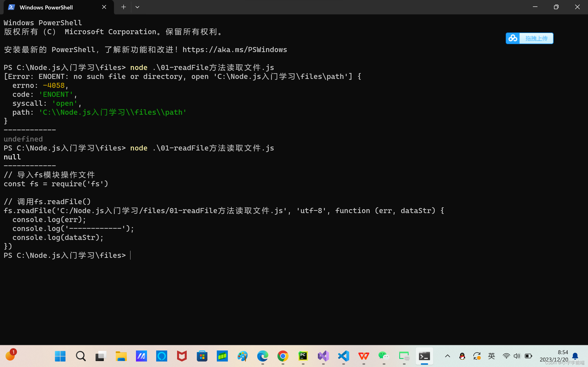Open PyCharm from the taskbar
The width and height of the screenshot is (588, 367).
pos(303,356)
